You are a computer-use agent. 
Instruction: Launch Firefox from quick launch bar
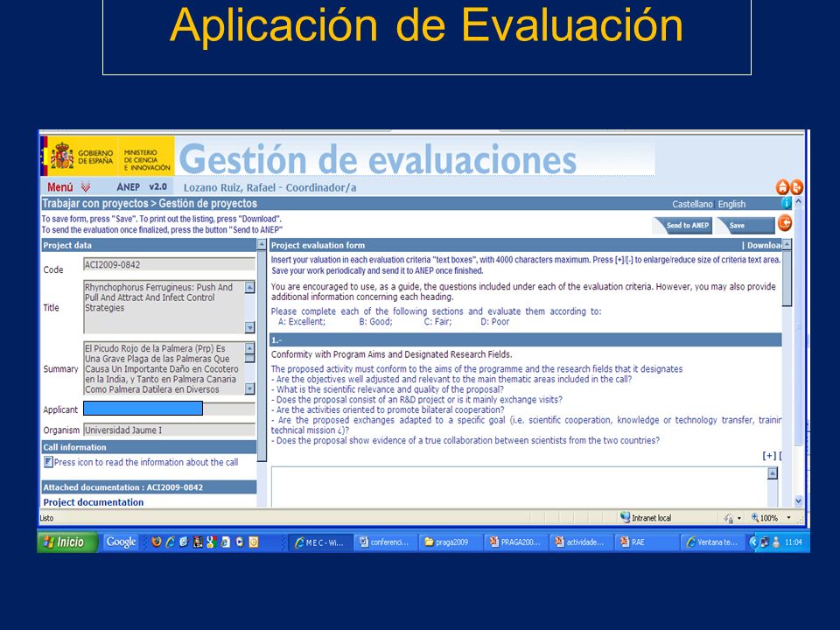pyautogui.click(x=157, y=542)
